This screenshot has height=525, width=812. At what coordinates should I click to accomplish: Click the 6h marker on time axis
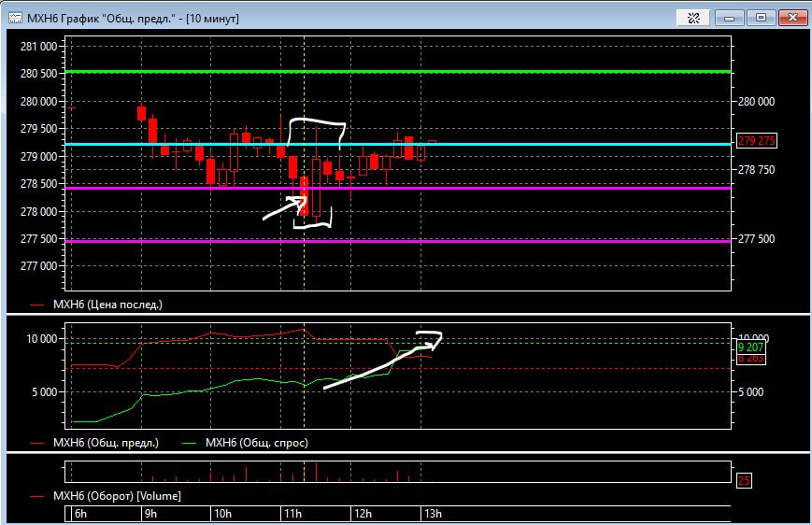click(80, 514)
